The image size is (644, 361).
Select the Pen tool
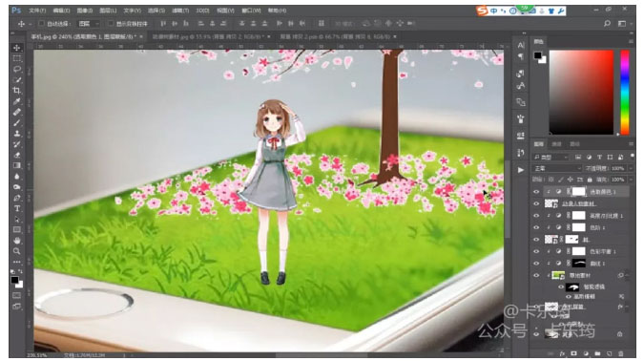[x=17, y=198]
